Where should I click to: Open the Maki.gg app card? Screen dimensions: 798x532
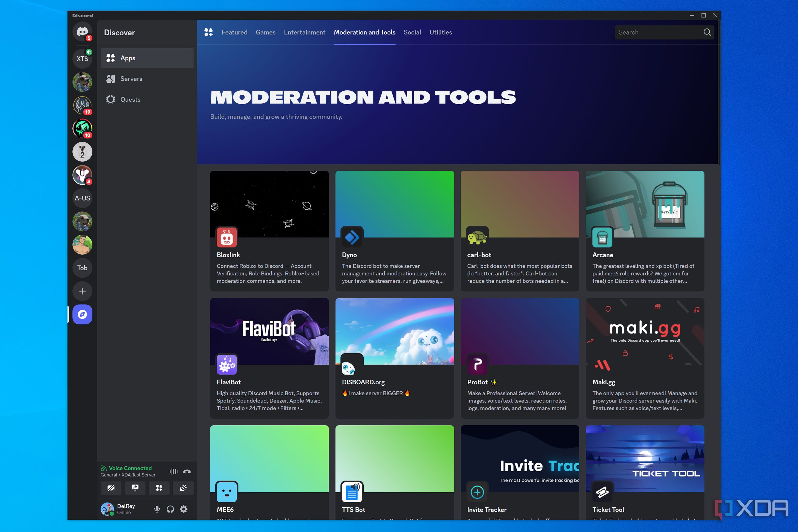(x=645, y=358)
